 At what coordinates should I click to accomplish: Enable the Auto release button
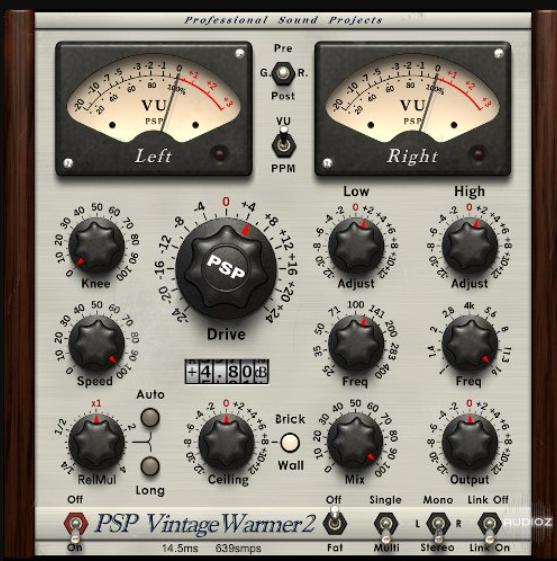pyautogui.click(x=150, y=417)
